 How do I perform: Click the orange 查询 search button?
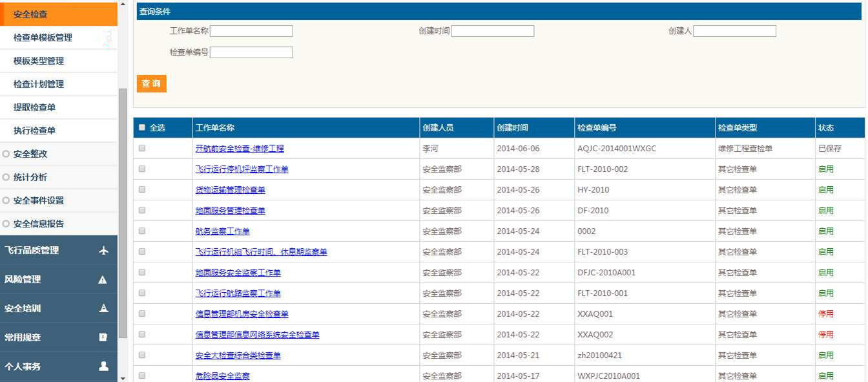click(151, 84)
